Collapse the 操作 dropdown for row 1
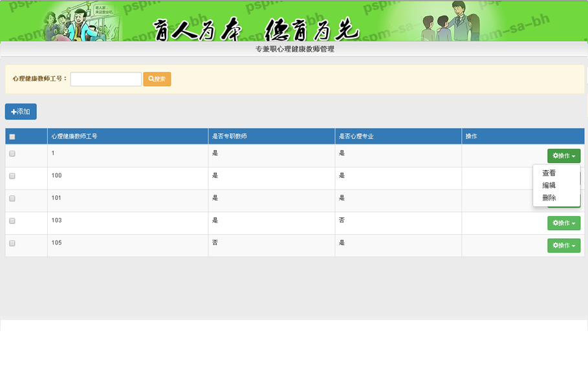The width and height of the screenshot is (588, 388). point(563,156)
